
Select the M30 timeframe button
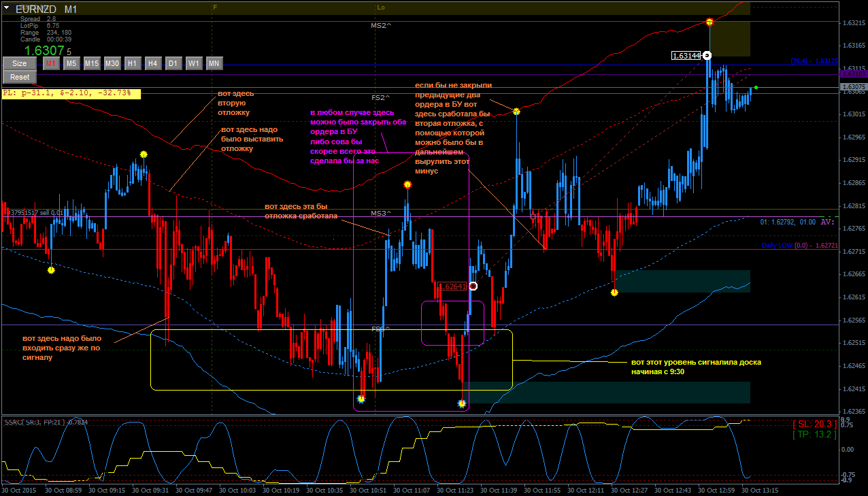coord(112,63)
